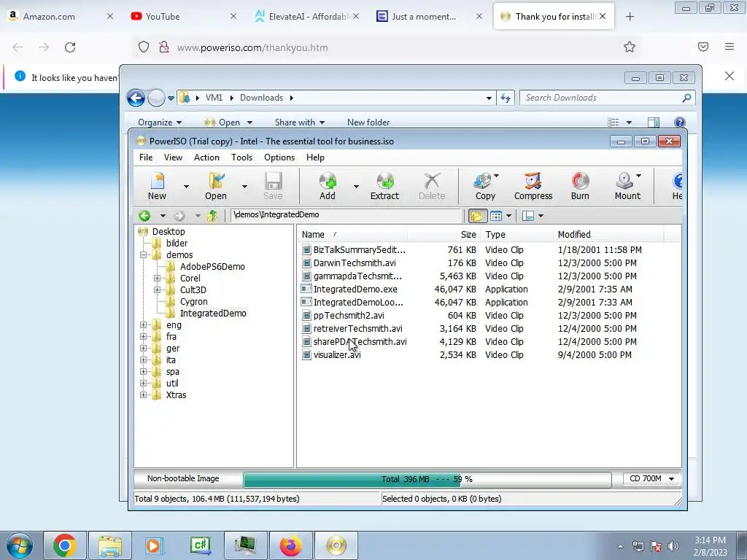Open the Help menu in PowerISO

(315, 157)
